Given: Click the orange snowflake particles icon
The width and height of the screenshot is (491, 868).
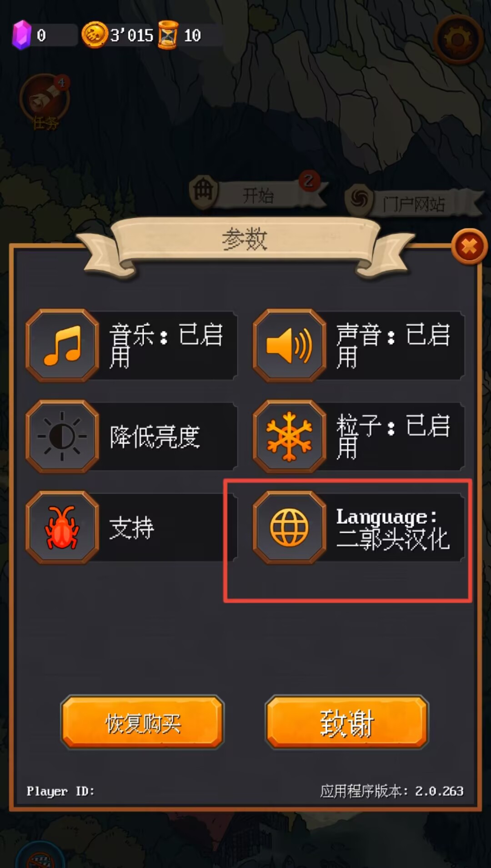Looking at the screenshot, I should (290, 437).
